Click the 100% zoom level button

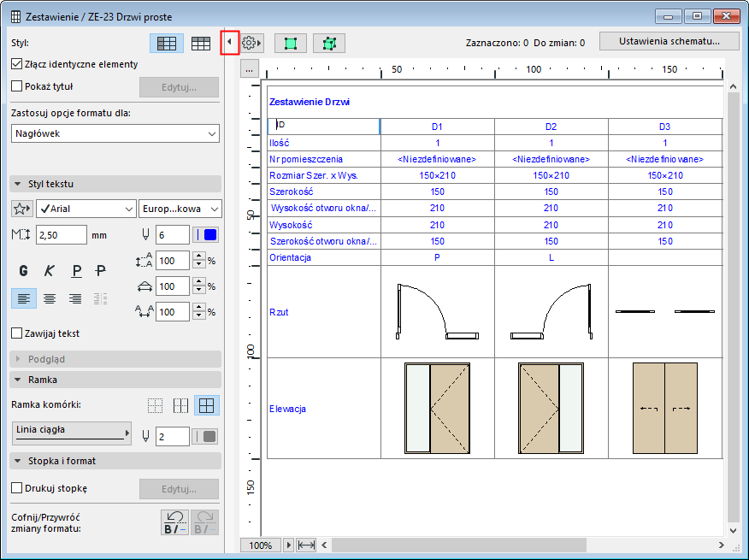point(262,545)
